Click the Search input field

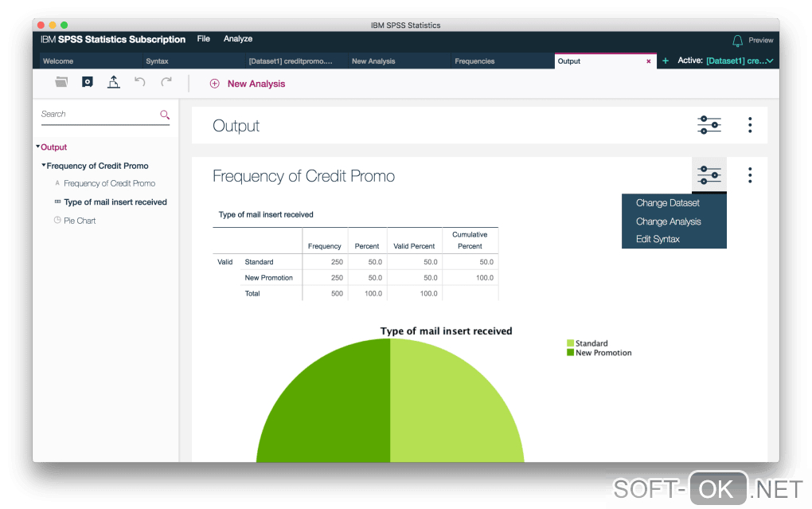click(100, 114)
